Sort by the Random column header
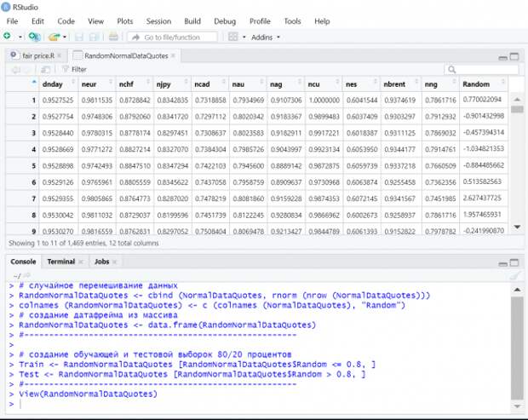 [x=484, y=84]
